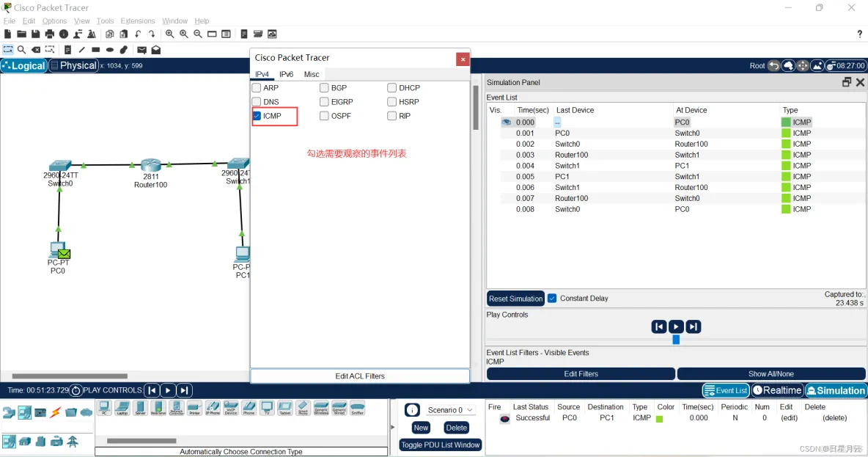
Task: Open network information round info icon
Action: [x=64, y=34]
